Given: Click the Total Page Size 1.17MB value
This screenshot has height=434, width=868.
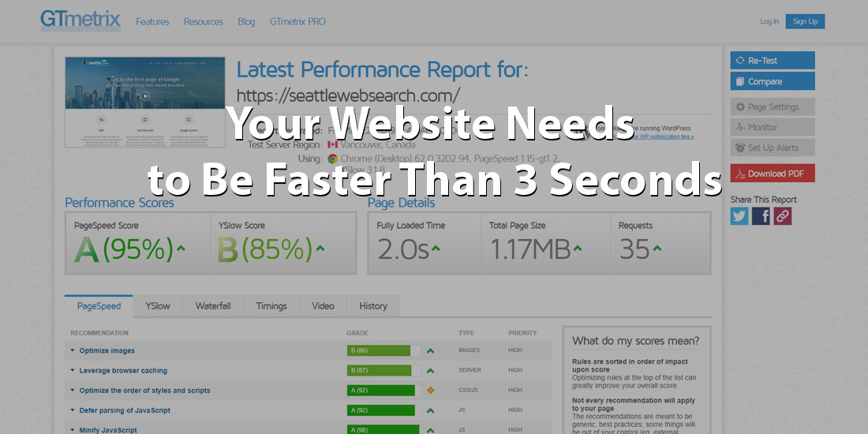Looking at the screenshot, I should 529,249.
